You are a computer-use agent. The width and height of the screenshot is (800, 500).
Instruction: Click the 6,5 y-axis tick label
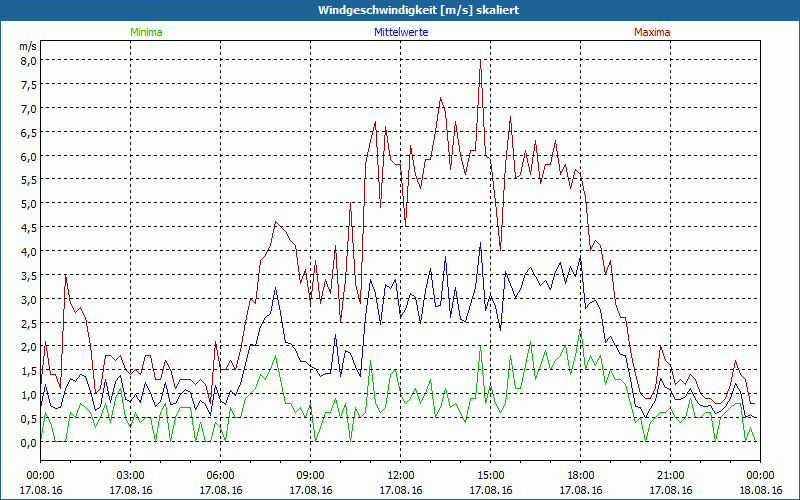29,132
